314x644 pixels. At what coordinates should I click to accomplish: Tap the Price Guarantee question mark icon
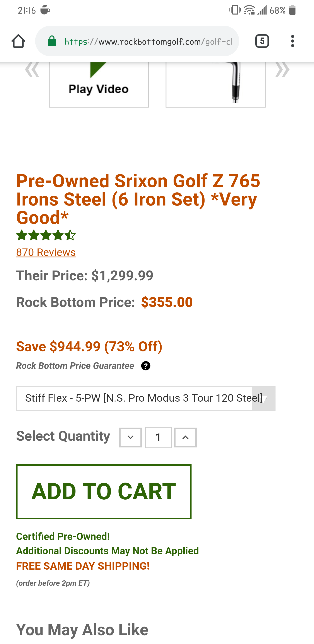point(146,366)
